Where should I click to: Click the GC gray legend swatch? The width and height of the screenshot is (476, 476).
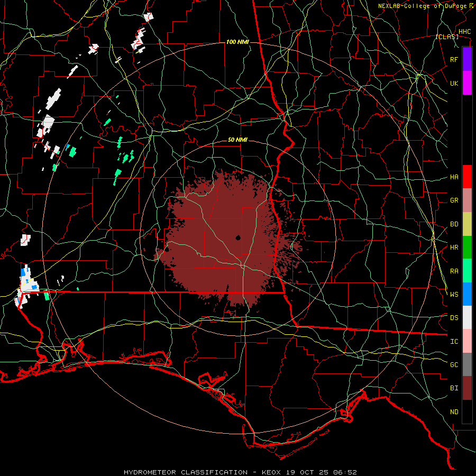click(467, 364)
